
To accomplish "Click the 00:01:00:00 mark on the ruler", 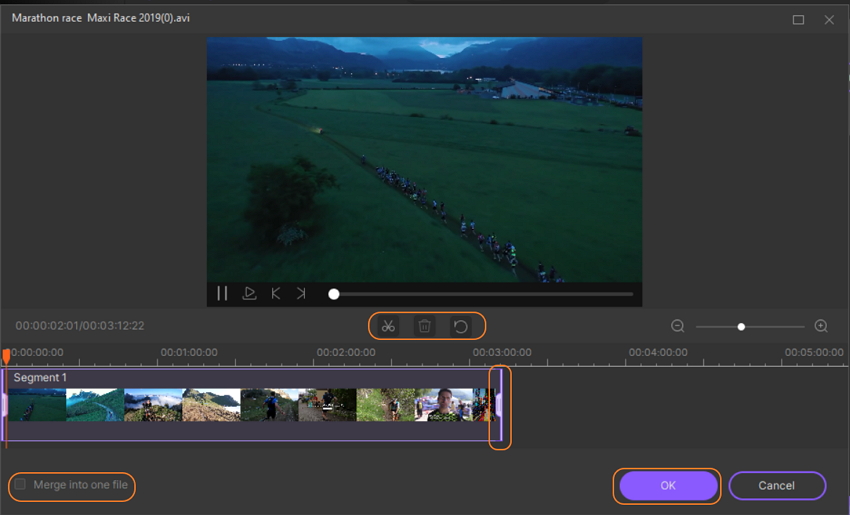I will pos(189,353).
